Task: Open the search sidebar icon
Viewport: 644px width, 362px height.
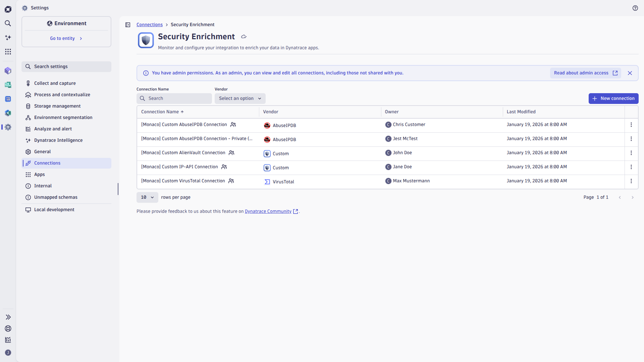Action: click(x=8, y=23)
